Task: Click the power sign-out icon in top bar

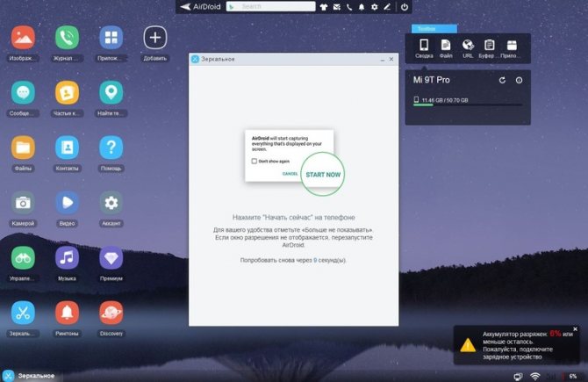Action: (x=405, y=7)
